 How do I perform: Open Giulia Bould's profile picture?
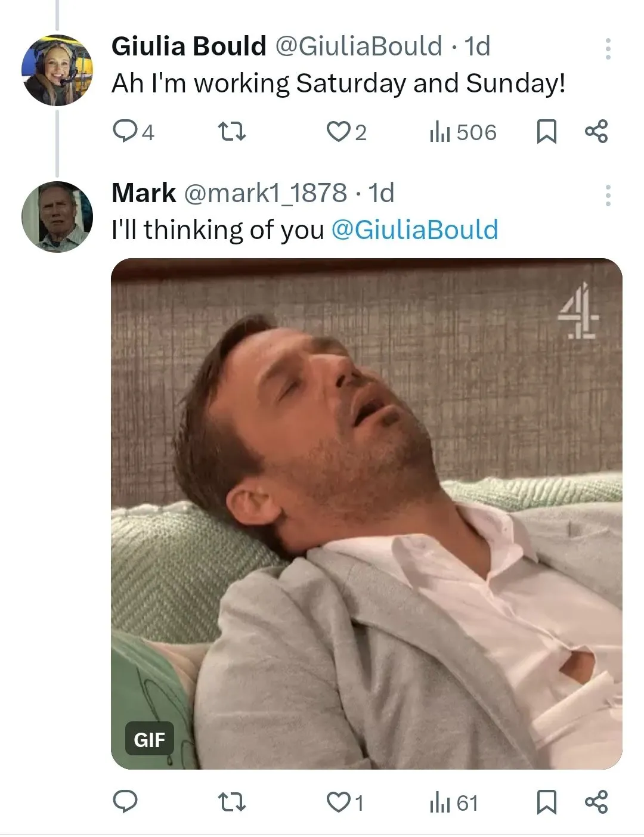tap(57, 70)
